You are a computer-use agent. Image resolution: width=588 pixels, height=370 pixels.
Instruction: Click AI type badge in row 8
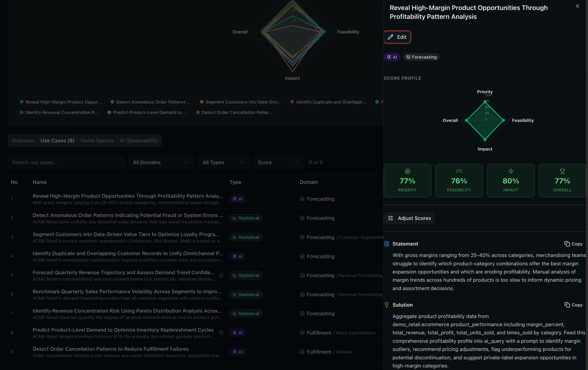[238, 333]
